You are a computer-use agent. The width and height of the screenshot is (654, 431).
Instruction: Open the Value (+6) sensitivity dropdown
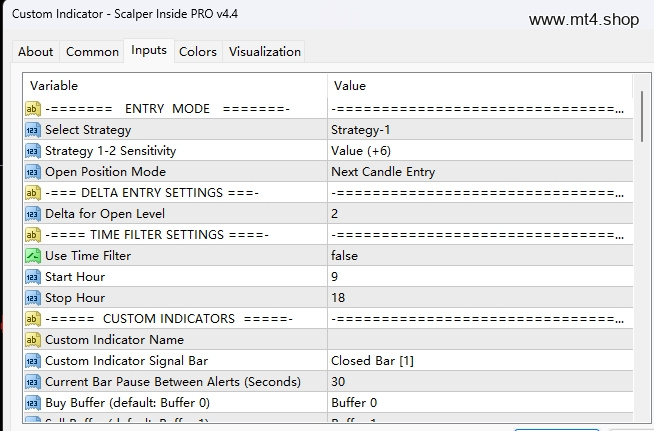pos(480,151)
